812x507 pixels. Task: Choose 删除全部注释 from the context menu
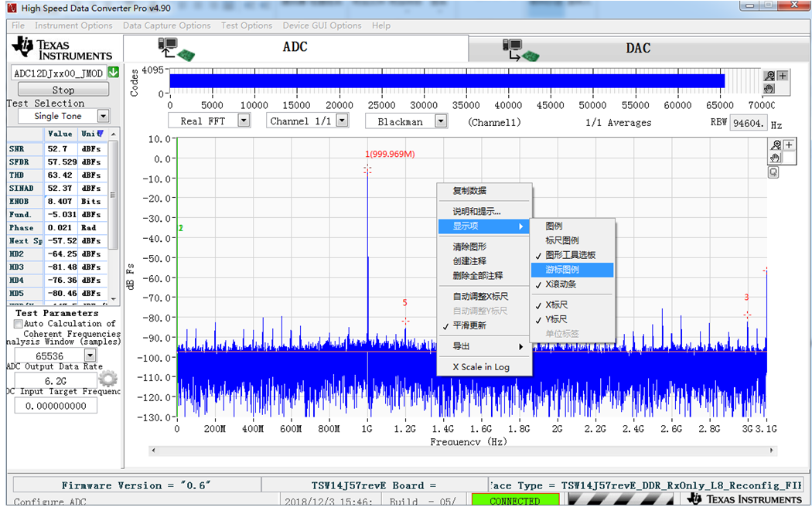pos(484,276)
